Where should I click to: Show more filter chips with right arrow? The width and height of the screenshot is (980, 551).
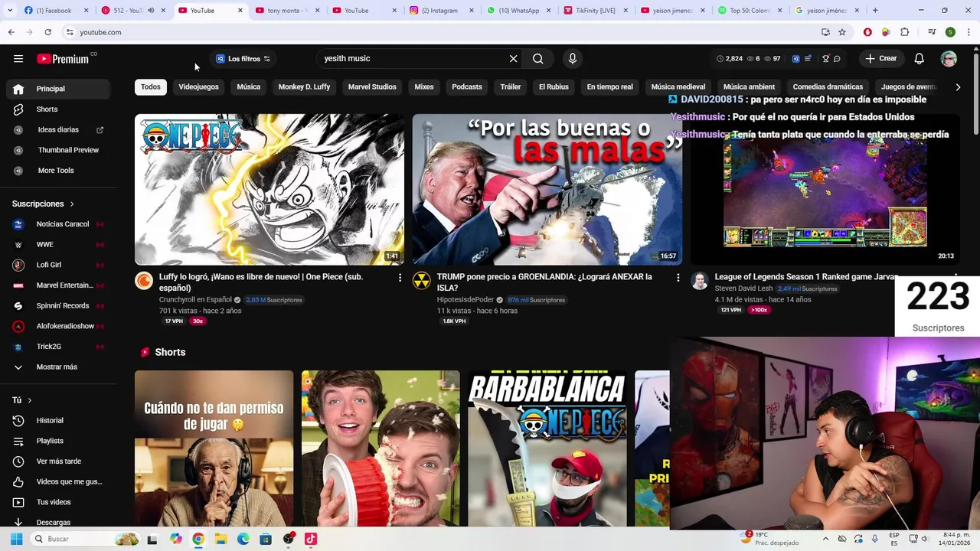coord(958,87)
